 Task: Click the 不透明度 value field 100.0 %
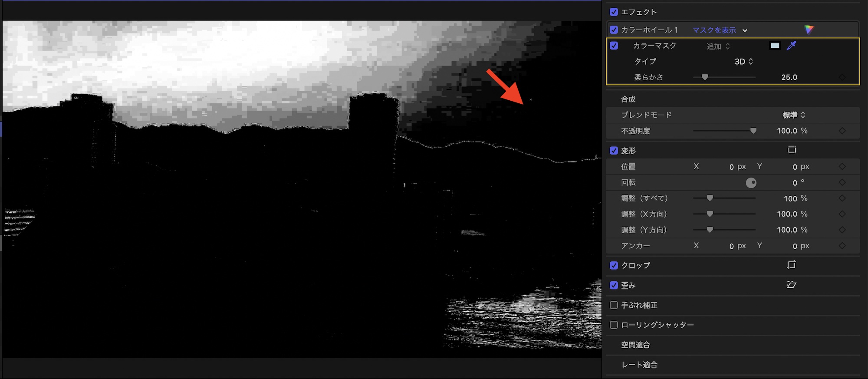click(792, 131)
